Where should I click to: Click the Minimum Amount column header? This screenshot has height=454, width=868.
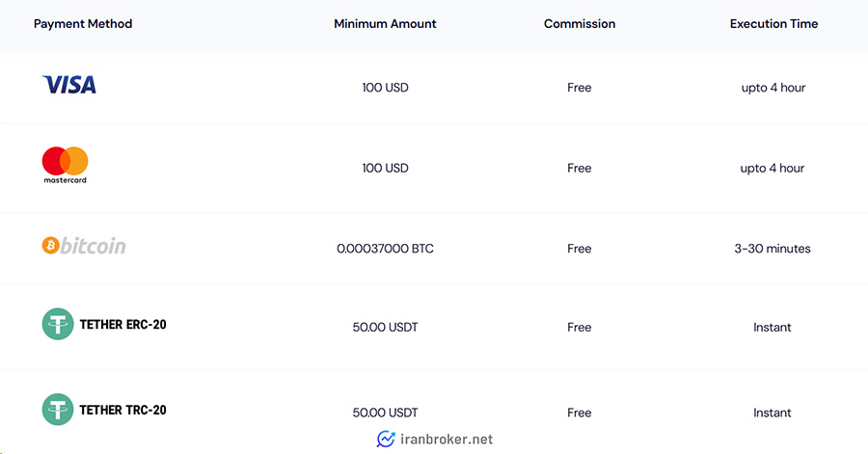point(385,24)
